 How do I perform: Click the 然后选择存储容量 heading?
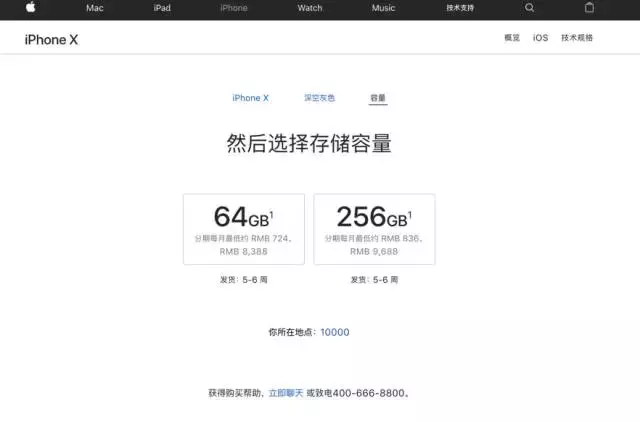coord(309,143)
